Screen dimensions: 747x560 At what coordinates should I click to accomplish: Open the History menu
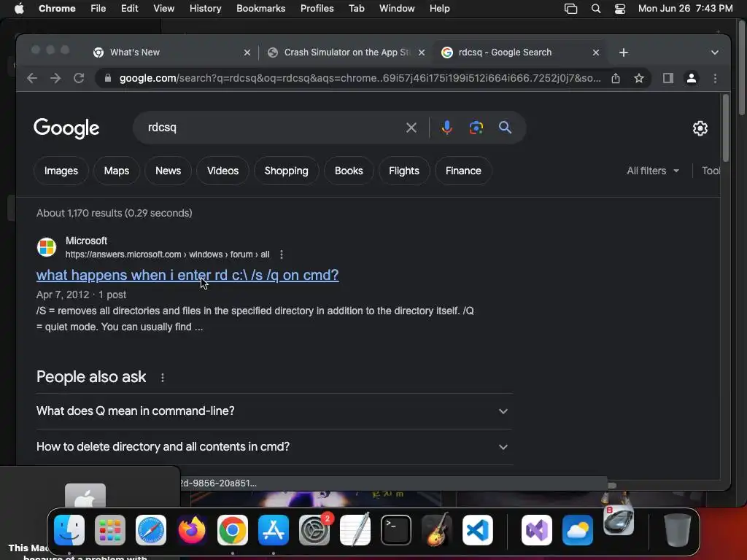205,9
